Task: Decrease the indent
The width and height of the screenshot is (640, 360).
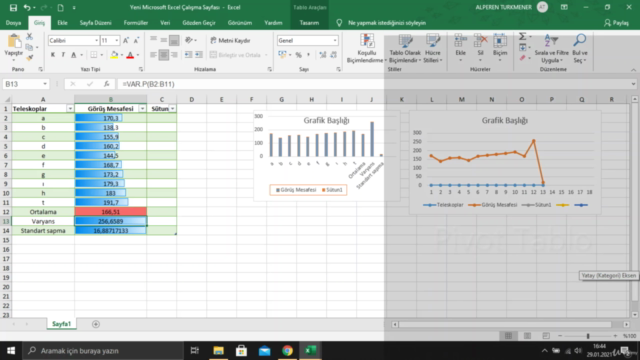Action: click(188, 55)
